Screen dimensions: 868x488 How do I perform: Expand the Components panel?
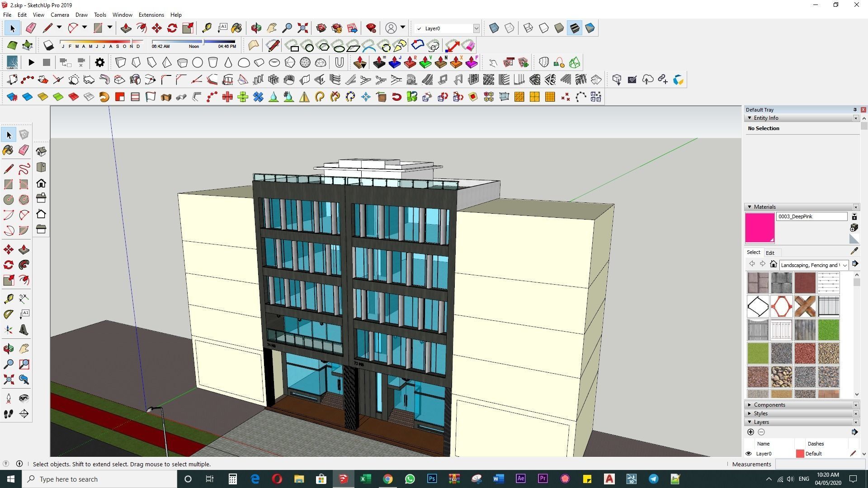[x=750, y=405]
